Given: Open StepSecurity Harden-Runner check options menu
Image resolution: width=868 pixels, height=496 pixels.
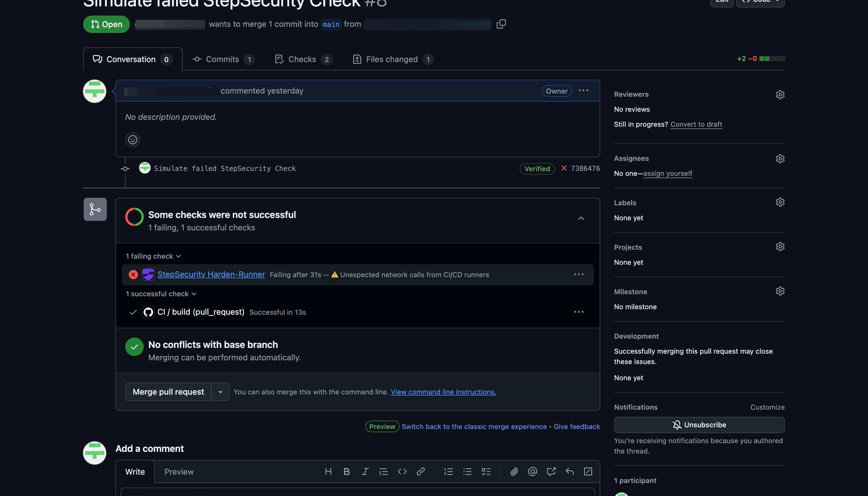Looking at the screenshot, I should pyautogui.click(x=579, y=275).
